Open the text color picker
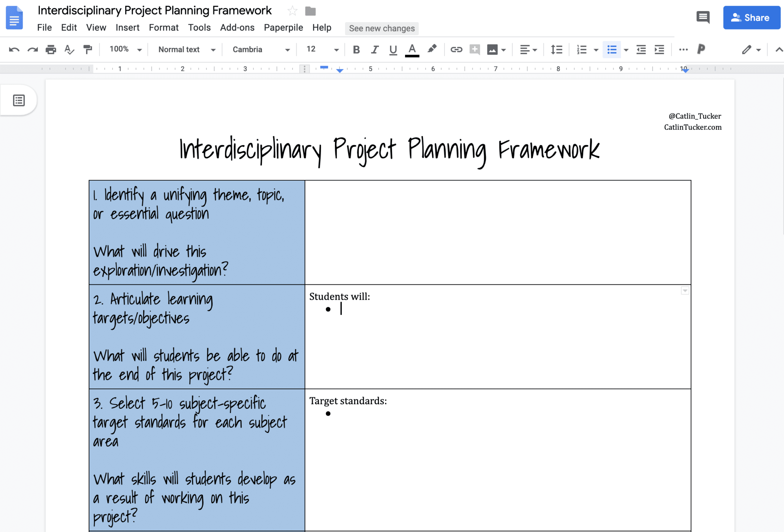 coord(411,49)
